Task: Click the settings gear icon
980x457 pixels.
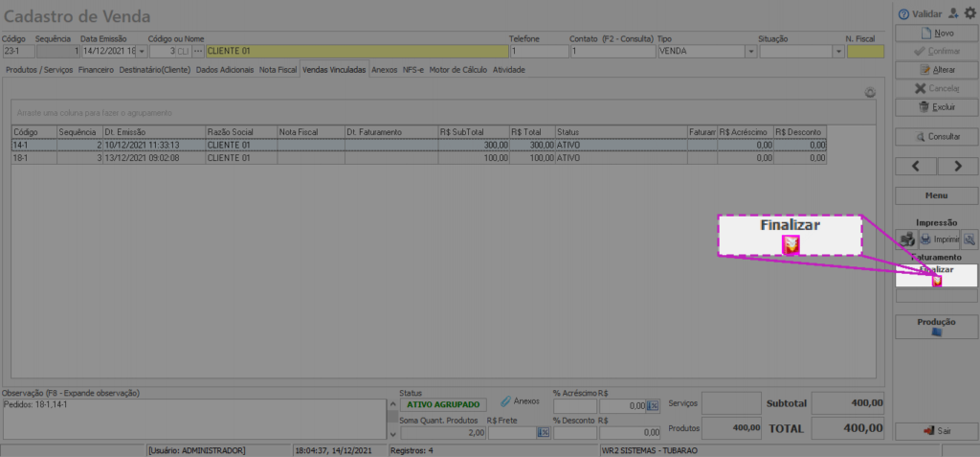Action: 969,13
